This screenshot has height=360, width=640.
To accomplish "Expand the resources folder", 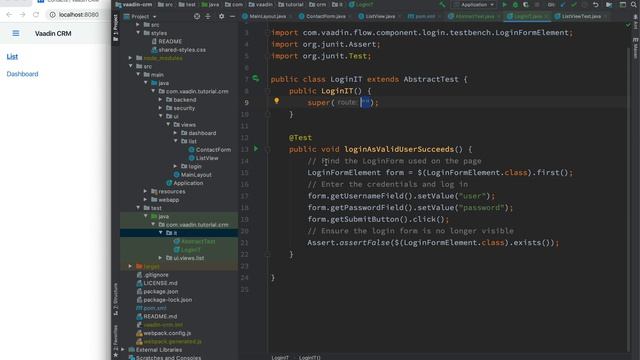I will point(145,191).
